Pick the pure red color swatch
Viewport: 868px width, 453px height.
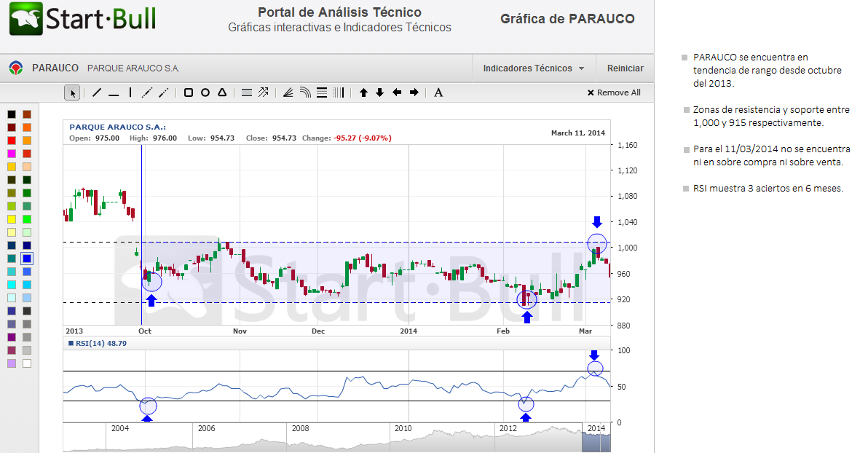pyautogui.click(x=12, y=141)
